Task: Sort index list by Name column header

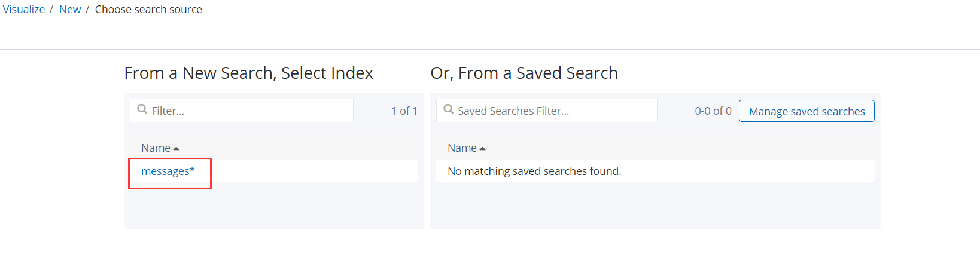Action: (x=156, y=148)
